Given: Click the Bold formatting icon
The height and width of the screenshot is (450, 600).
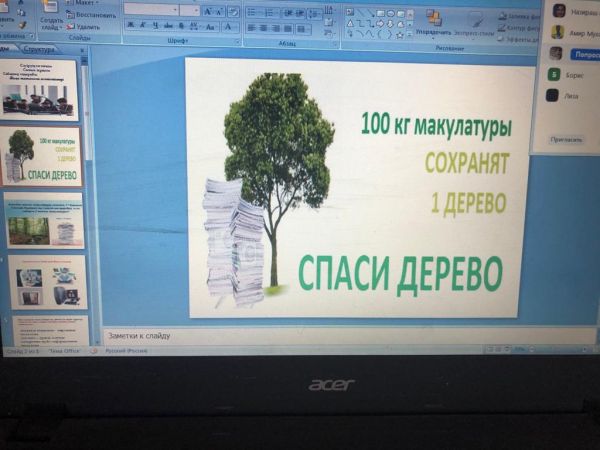Looking at the screenshot, I should [x=130, y=26].
